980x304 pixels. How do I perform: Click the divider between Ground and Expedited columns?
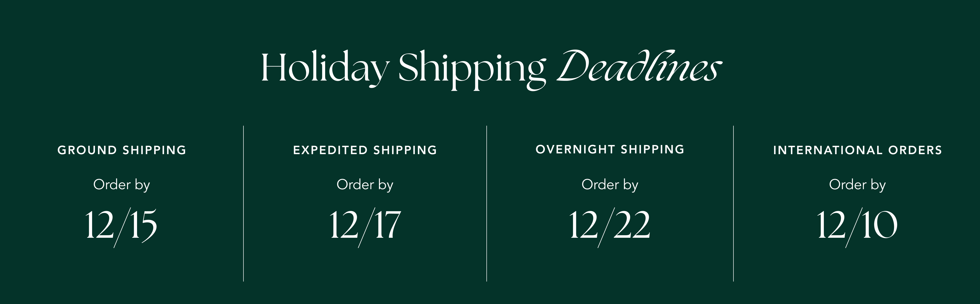[243, 204]
